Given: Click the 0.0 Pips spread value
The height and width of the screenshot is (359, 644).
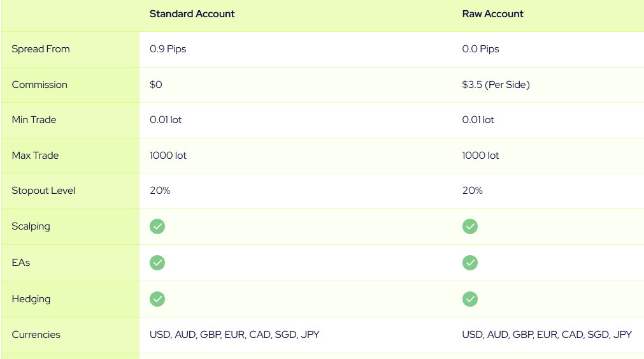Looking at the screenshot, I should [x=480, y=49].
